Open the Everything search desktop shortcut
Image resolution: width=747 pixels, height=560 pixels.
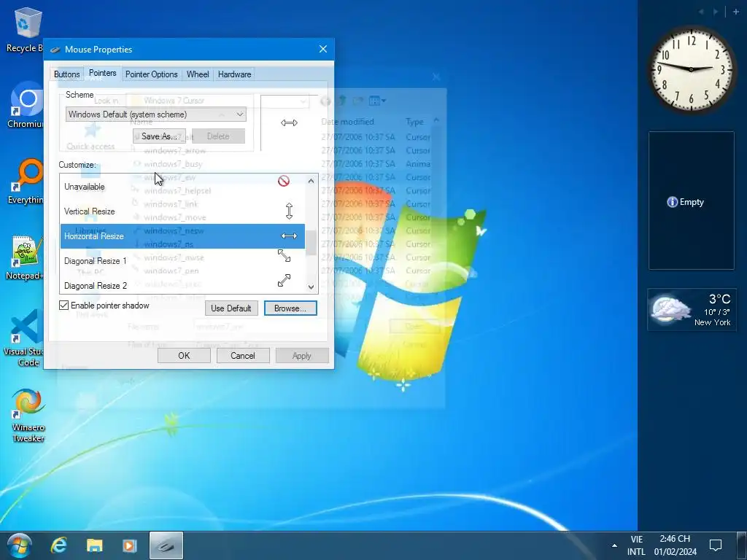point(26,182)
